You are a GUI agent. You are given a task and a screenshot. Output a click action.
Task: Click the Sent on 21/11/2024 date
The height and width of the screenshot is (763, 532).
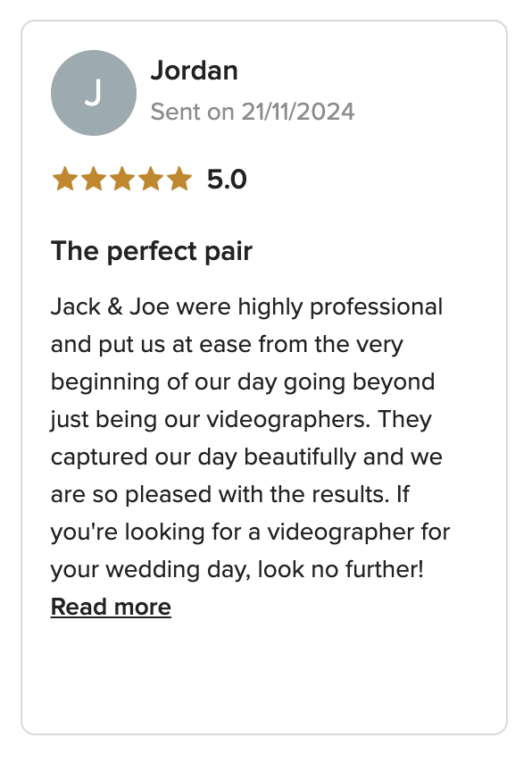253,112
